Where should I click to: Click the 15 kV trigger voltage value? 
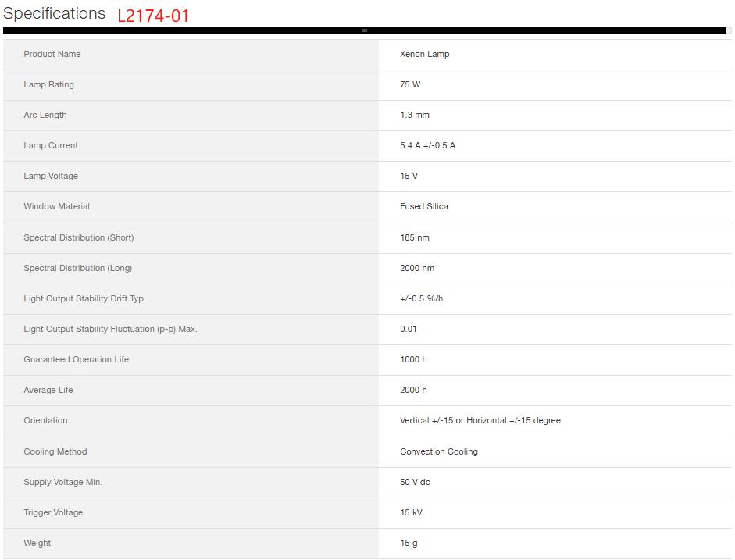tap(411, 512)
